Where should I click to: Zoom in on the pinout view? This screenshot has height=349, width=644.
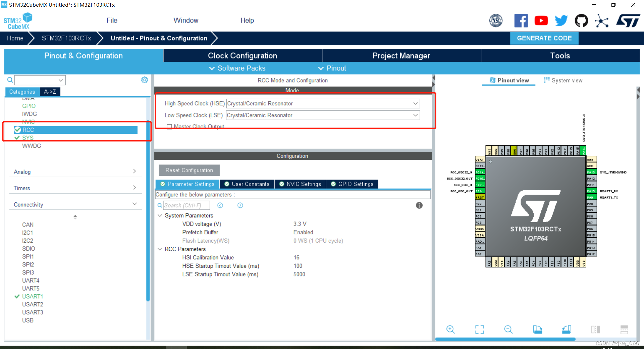tap(450, 330)
